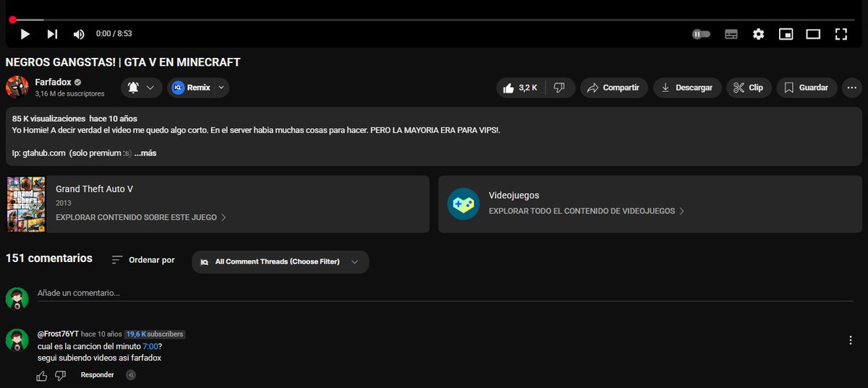Click the 151 comentarios heading

coord(49,258)
